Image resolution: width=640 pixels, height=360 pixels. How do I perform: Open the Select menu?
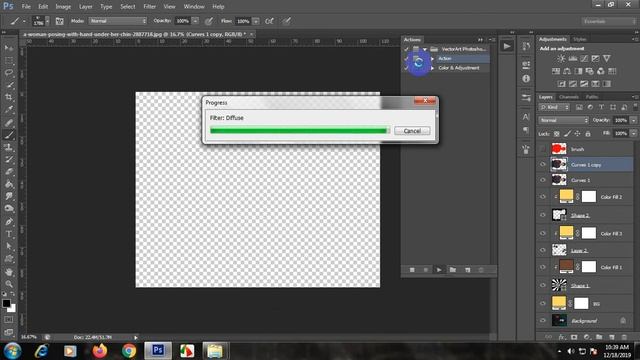[128, 7]
